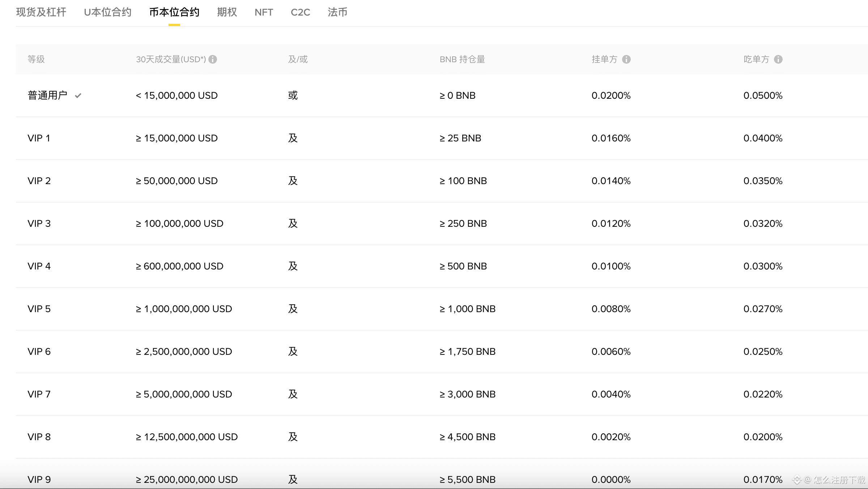The height and width of the screenshot is (489, 868).
Task: Switch to the 现货及杠杆 tab
Action: [x=41, y=12]
